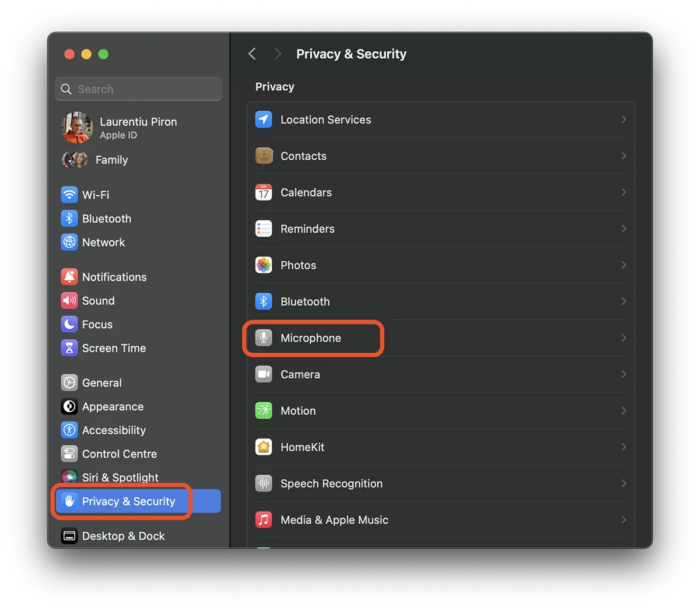
Task: Go to Control Centre settings
Action: [x=119, y=454]
